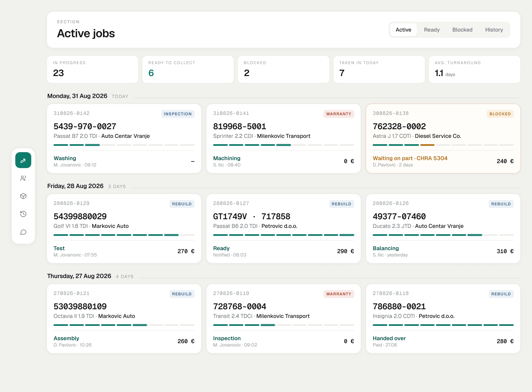Image resolution: width=532 pixels, height=392 pixels.
Task: Click the Machining status label
Action: [227, 158]
